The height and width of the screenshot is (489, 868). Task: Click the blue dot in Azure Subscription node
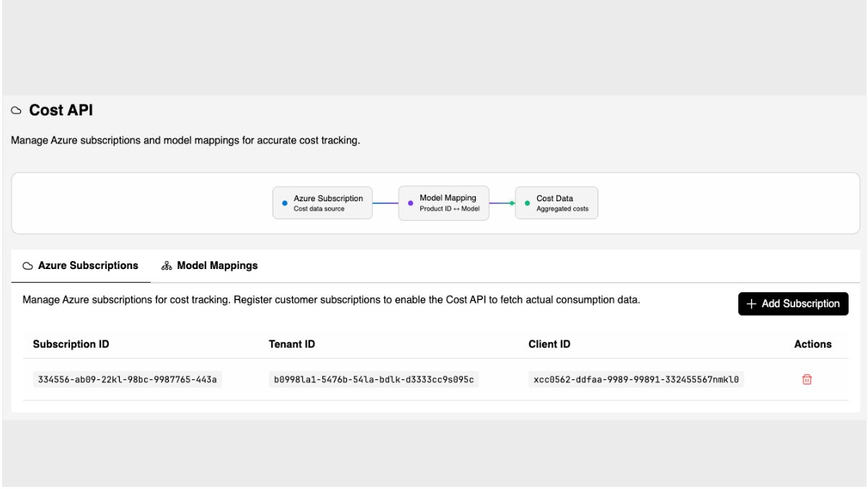pos(285,203)
